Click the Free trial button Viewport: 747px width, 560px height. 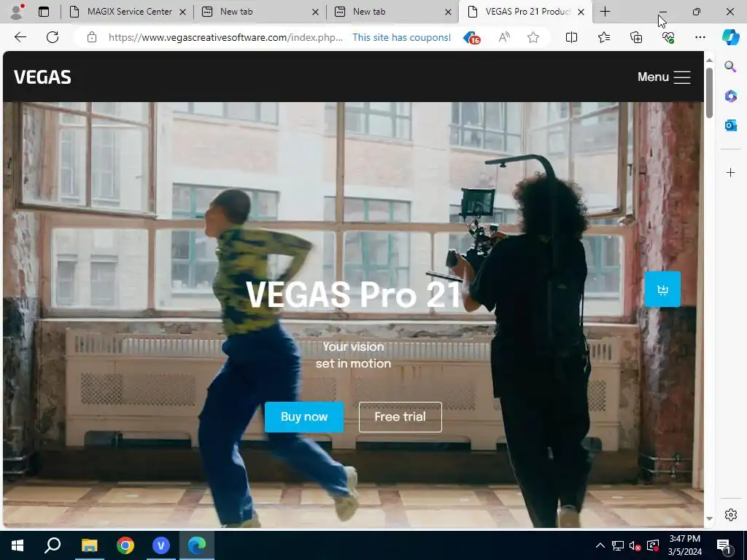click(x=400, y=416)
